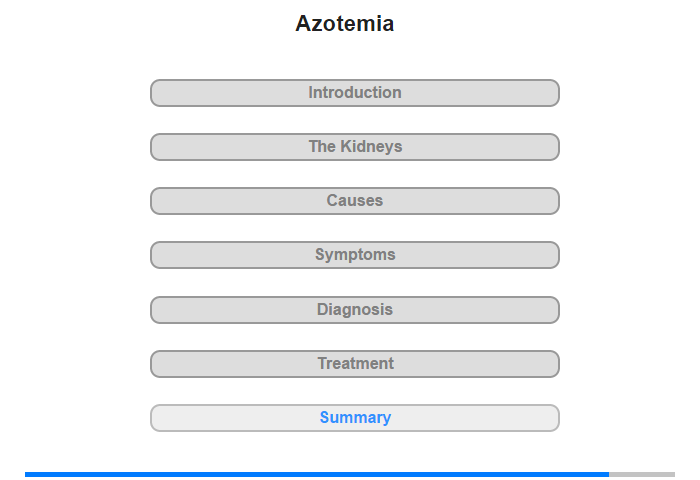Choose The Kidneys from the menu
This screenshot has height=480, width=700.
coord(355,147)
